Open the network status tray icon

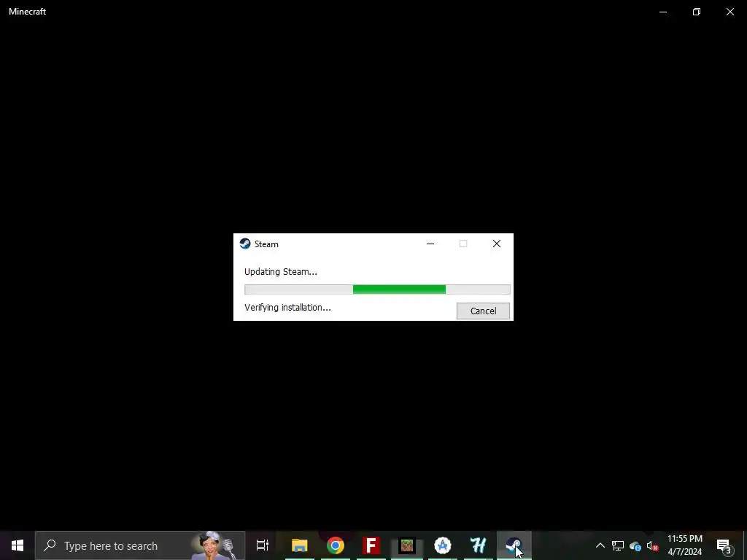[x=618, y=545]
